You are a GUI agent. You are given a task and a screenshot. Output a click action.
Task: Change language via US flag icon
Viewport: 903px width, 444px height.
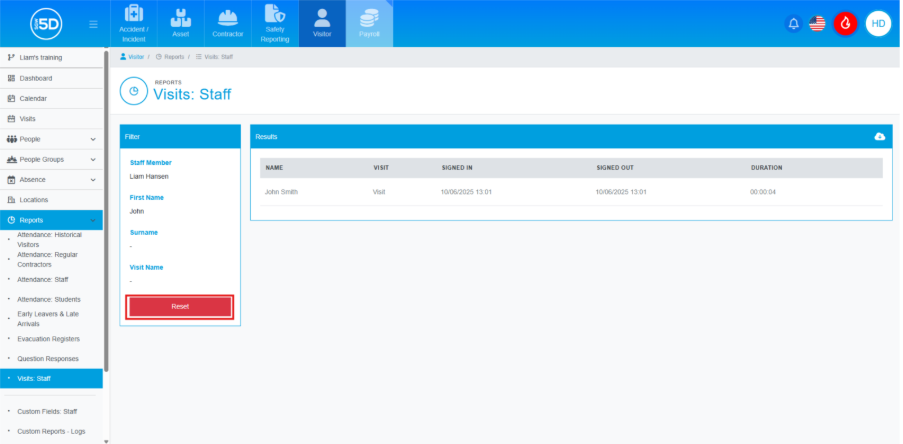(x=817, y=24)
